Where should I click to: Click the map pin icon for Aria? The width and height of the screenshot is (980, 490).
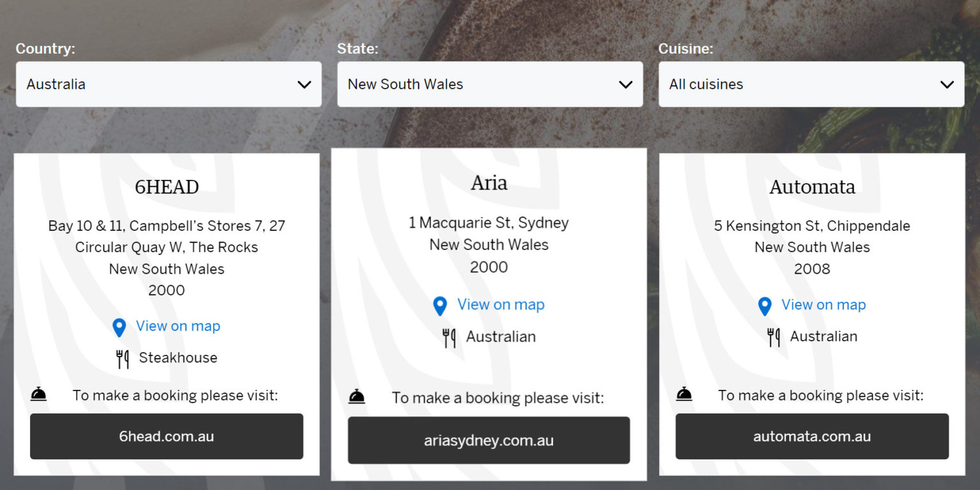pyautogui.click(x=440, y=306)
